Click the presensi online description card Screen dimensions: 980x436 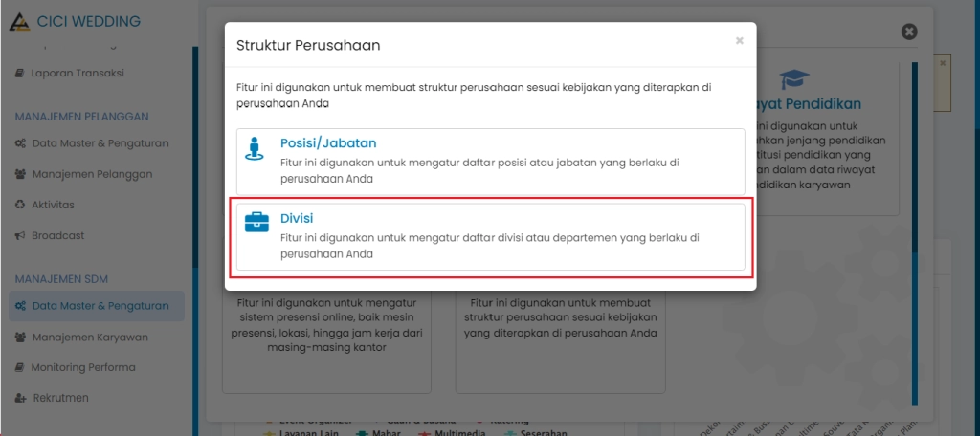327,343
